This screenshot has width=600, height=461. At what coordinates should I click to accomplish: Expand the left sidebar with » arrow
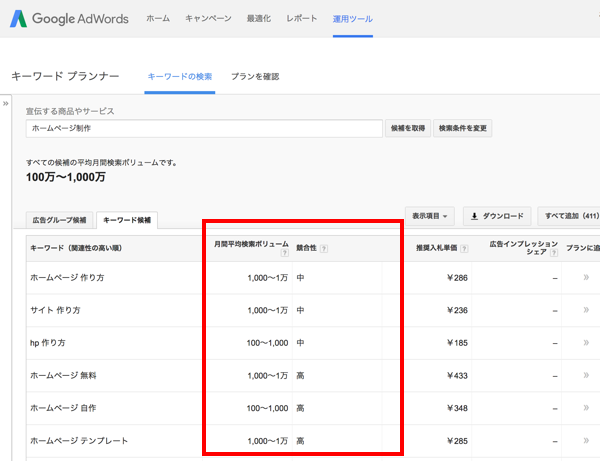pyautogui.click(x=5, y=103)
